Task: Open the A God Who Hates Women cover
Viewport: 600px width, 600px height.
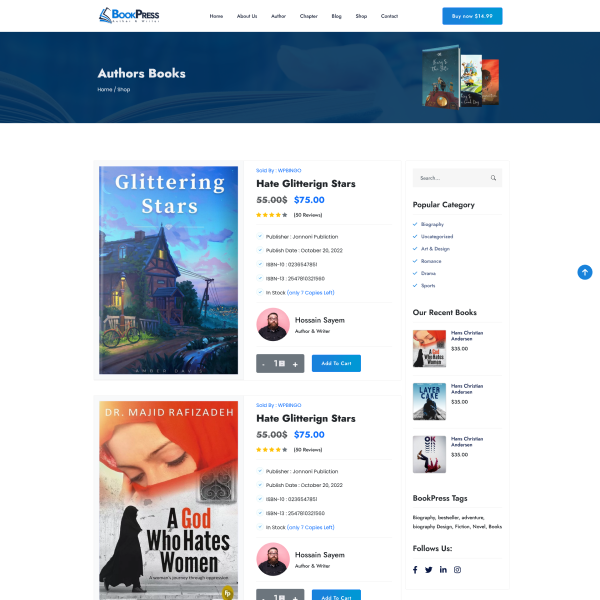Action: click(168, 500)
